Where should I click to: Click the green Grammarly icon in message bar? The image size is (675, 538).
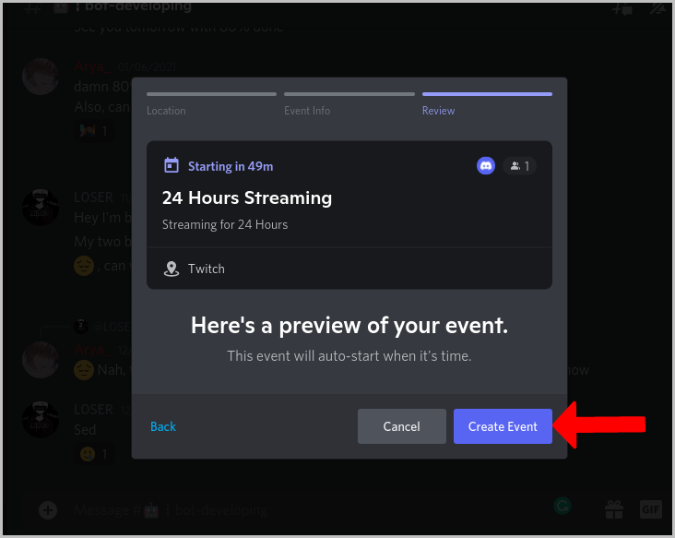562,506
